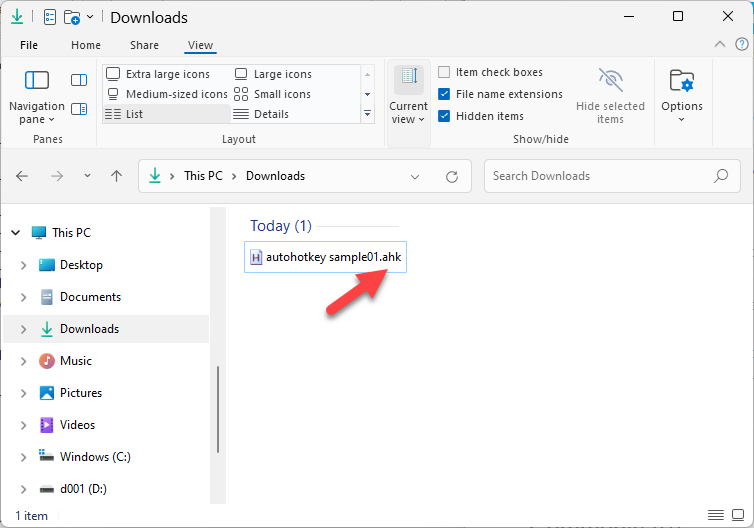Go up one folder level
The image size is (754, 528).
pos(116,176)
